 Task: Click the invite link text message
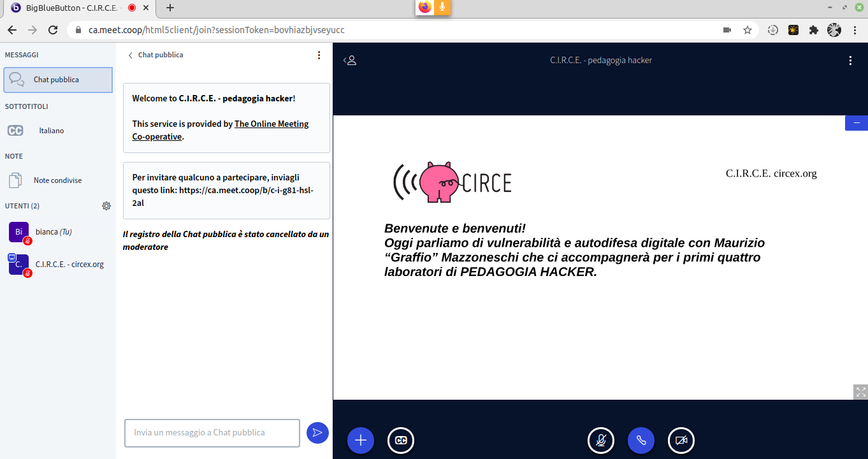(x=226, y=190)
